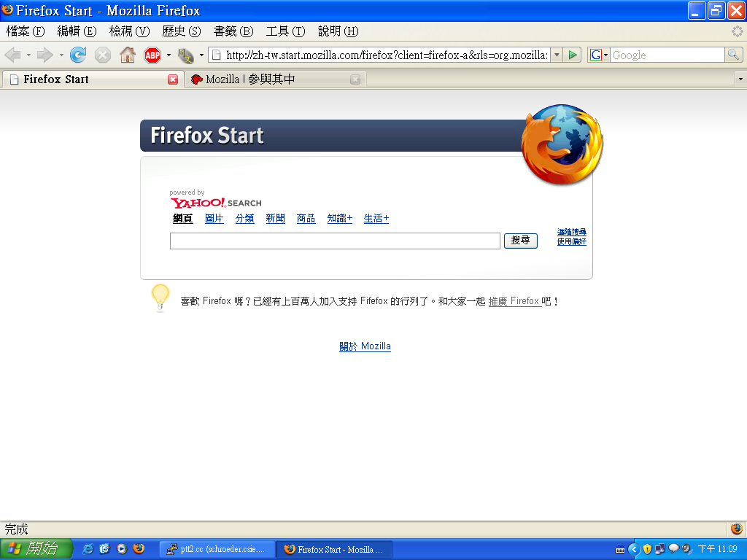Open the 關於 Mozilla link
747x560 pixels.
click(x=365, y=346)
